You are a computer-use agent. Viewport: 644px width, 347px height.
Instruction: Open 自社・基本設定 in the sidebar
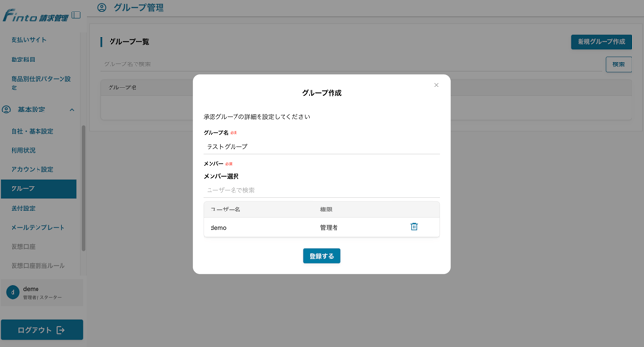[32, 131]
